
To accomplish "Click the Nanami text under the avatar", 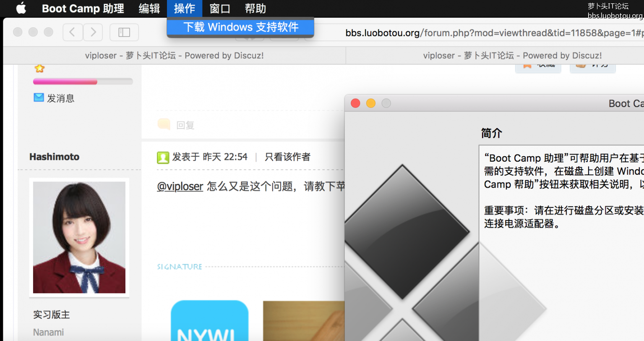I will [x=49, y=332].
